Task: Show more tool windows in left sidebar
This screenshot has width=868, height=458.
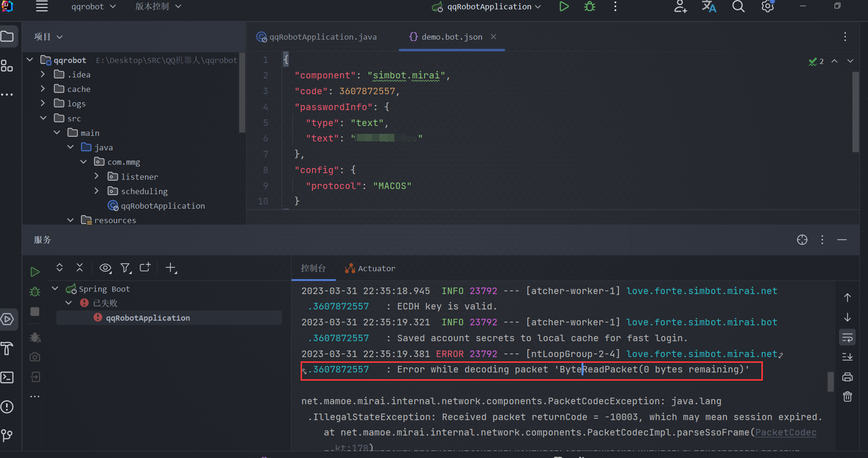Action: (x=7, y=94)
